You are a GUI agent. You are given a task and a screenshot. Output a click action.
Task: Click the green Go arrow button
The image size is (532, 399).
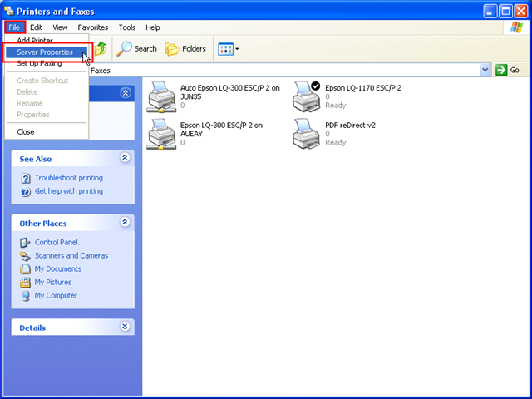(502, 71)
